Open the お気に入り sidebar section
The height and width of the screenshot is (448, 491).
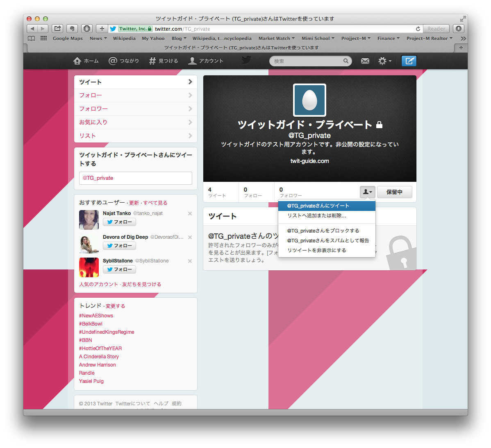pos(136,122)
